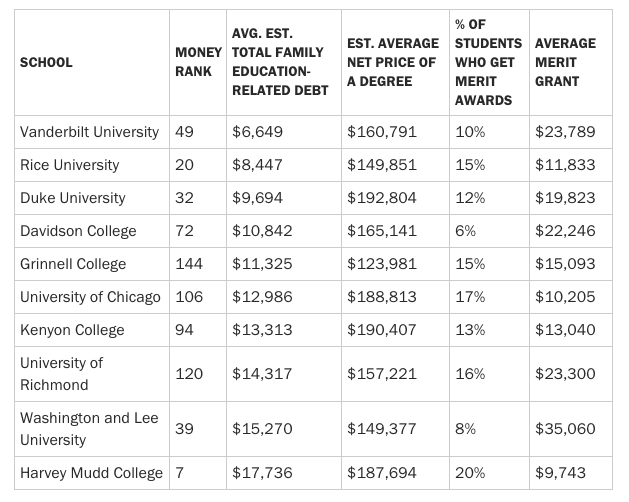Screen dimensions: 629x502
Task: Click the Davidson College cell
Action: pyautogui.click(x=78, y=231)
